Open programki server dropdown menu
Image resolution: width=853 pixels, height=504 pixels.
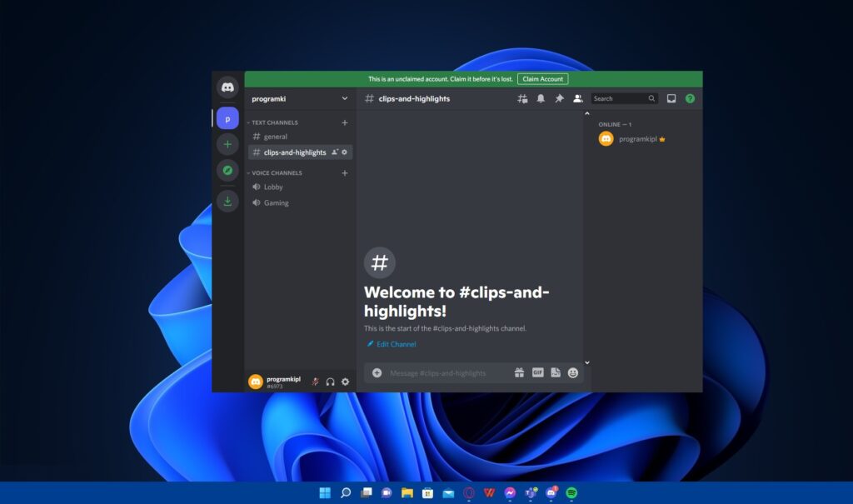(x=344, y=98)
